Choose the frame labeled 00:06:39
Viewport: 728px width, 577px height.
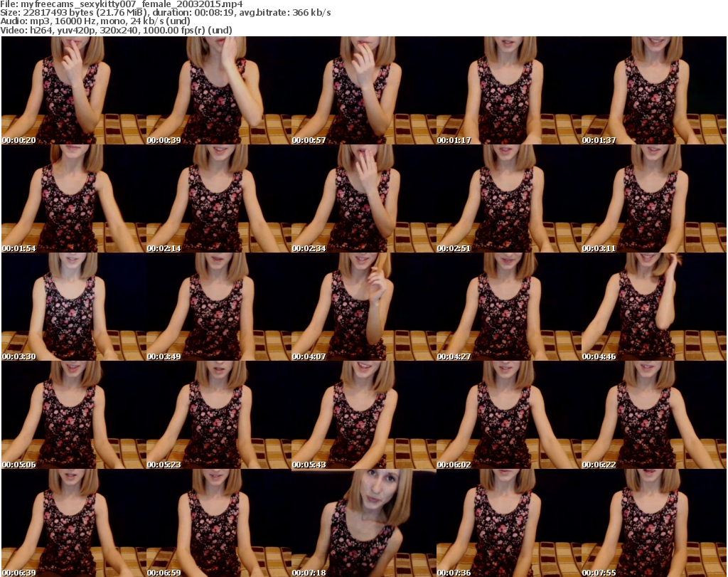pos(74,523)
